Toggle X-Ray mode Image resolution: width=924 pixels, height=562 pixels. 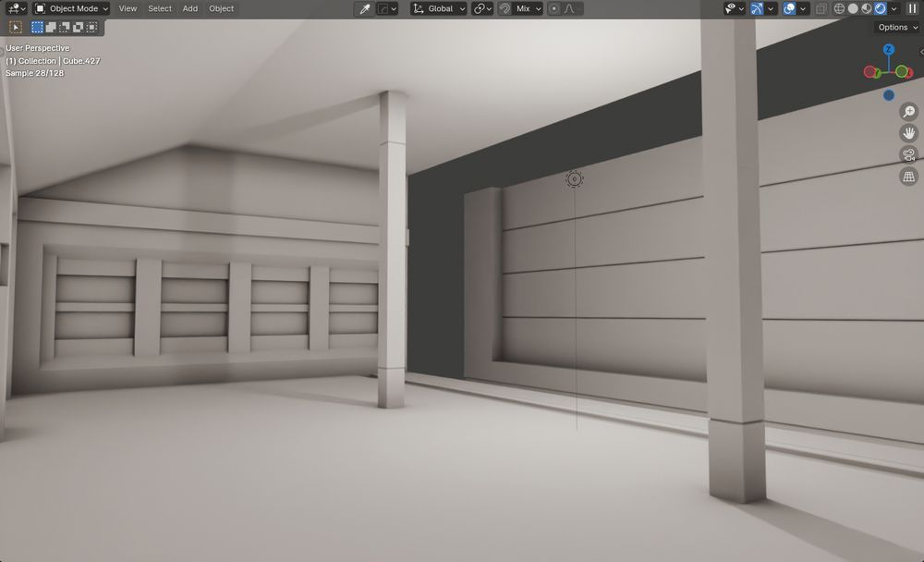coord(821,8)
